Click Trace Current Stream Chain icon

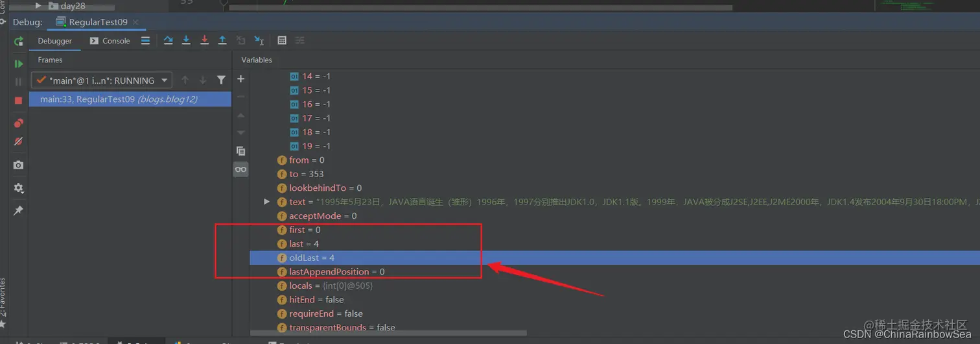pos(300,40)
